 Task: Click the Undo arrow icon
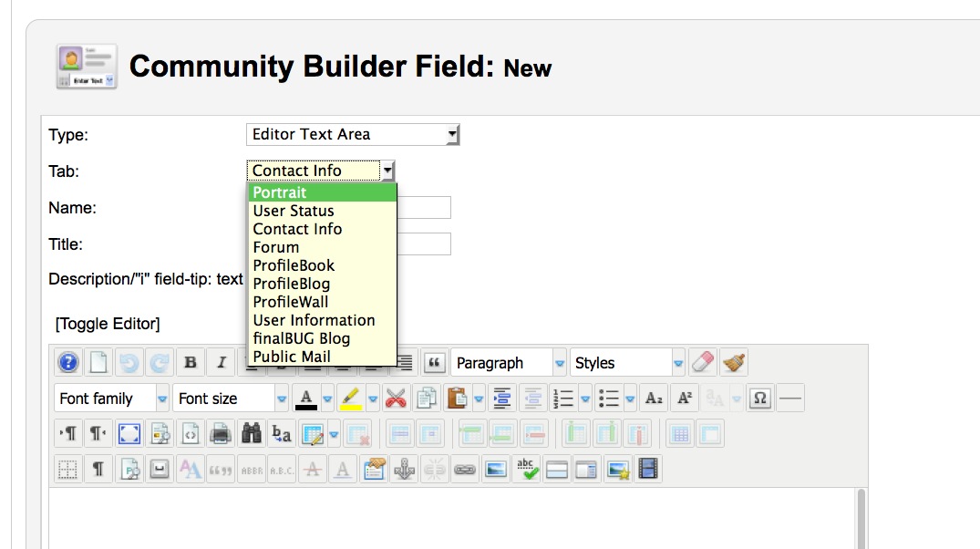point(129,363)
